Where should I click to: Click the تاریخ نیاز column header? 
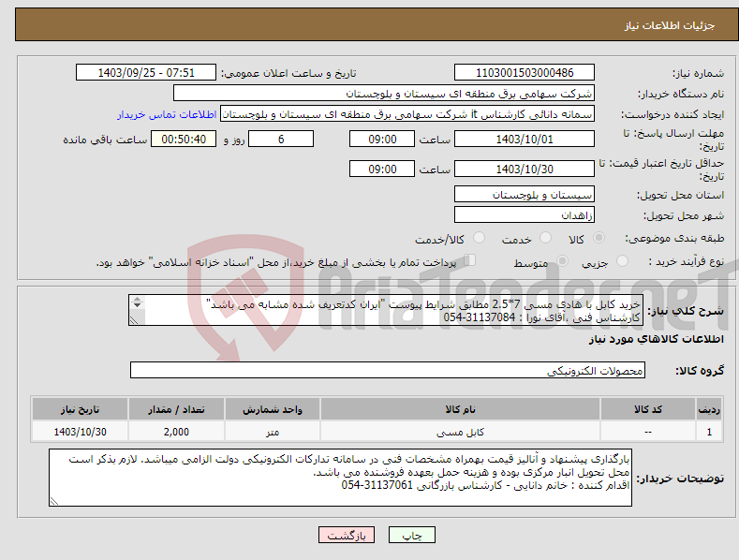(x=80, y=409)
